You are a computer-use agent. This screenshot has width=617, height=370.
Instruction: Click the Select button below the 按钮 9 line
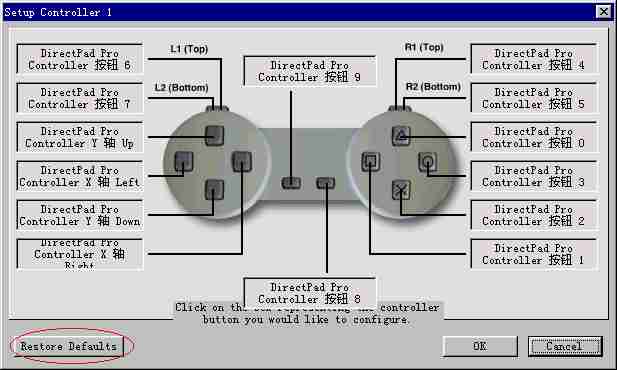coord(291,183)
